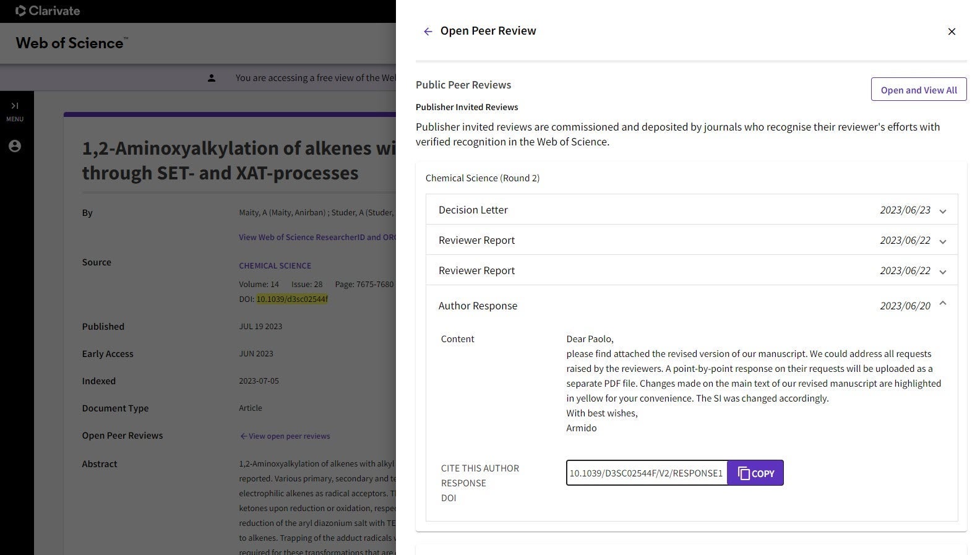Click the Issue: 28 text
The height and width of the screenshot is (555, 980).
(x=307, y=284)
